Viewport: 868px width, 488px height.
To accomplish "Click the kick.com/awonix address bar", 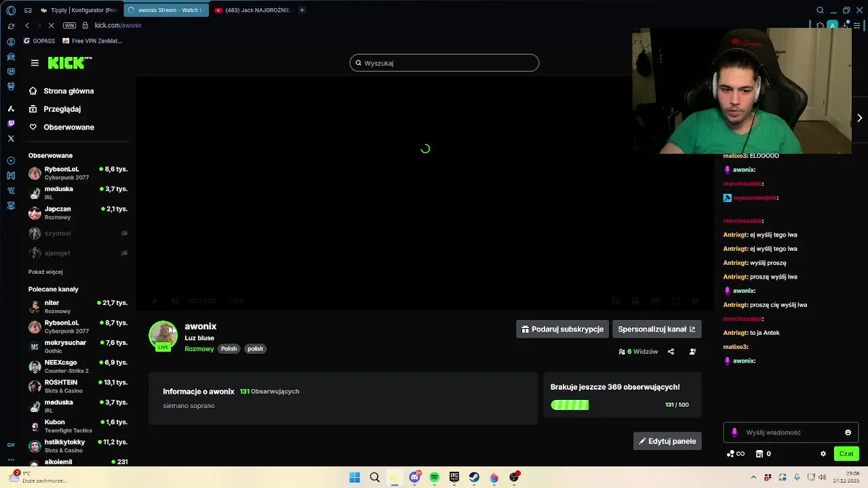I will 118,25.
